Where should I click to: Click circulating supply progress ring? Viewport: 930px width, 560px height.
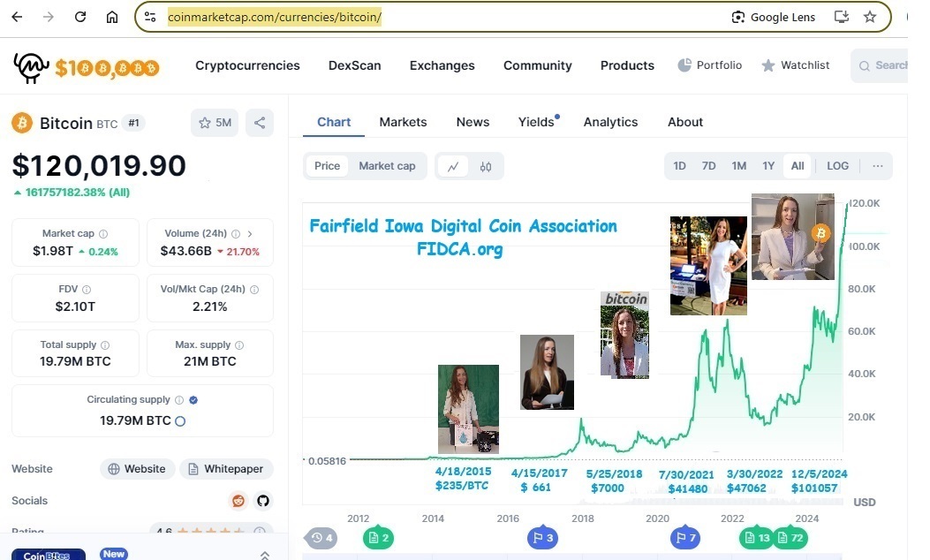coord(180,421)
